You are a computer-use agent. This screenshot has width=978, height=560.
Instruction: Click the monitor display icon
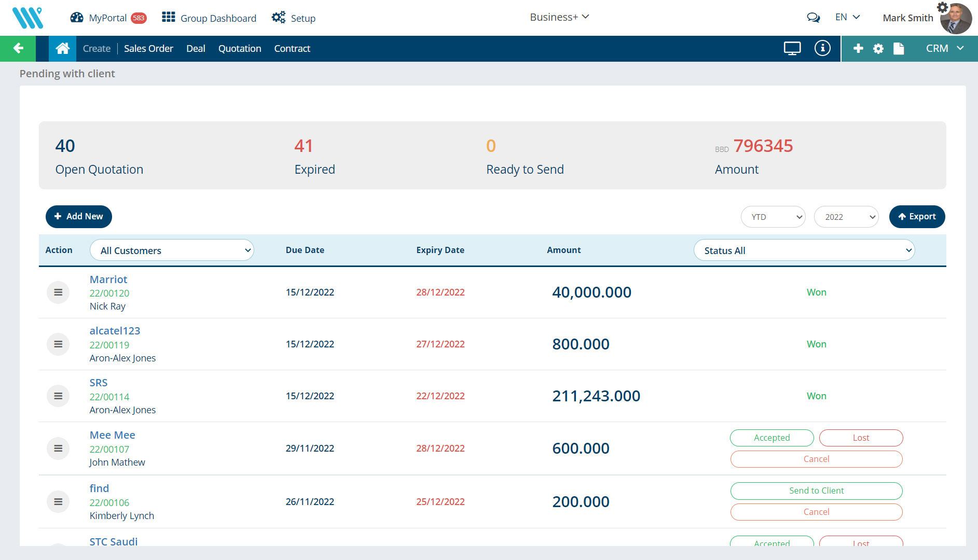tap(792, 48)
